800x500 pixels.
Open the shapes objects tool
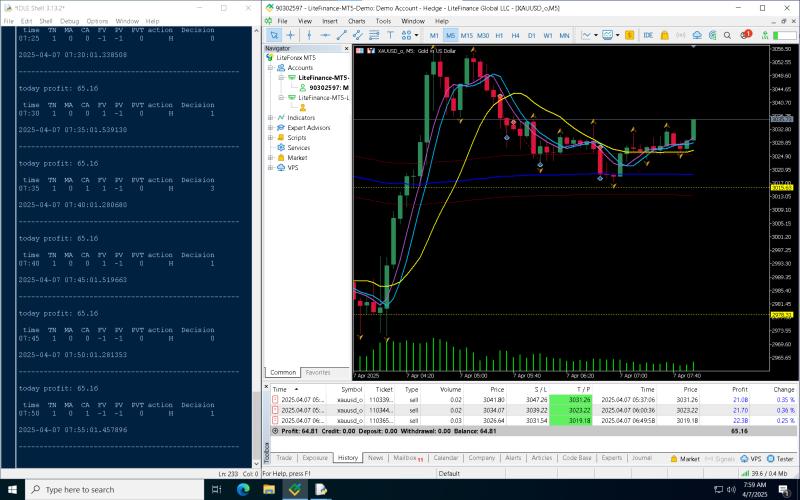pos(406,35)
